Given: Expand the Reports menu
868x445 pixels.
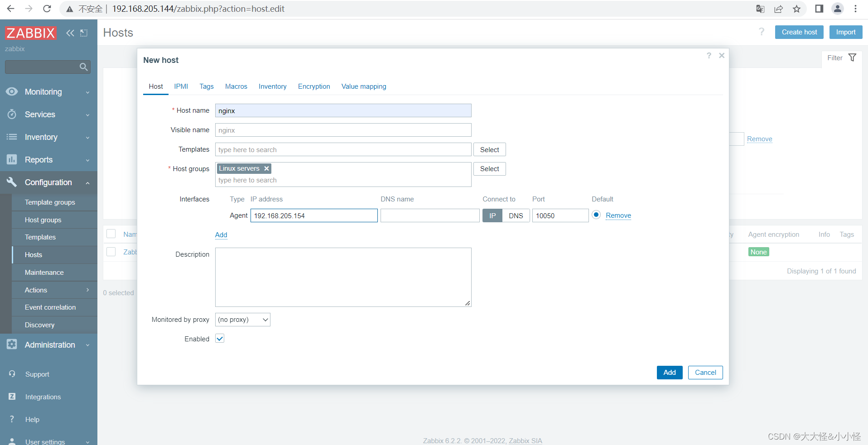Looking at the screenshot, I should (87, 160).
